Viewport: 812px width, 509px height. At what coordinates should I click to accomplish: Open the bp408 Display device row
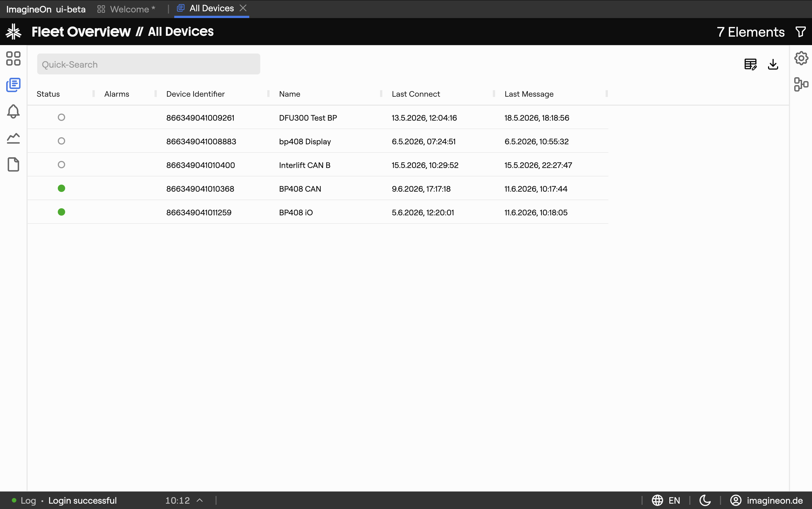coord(318,141)
